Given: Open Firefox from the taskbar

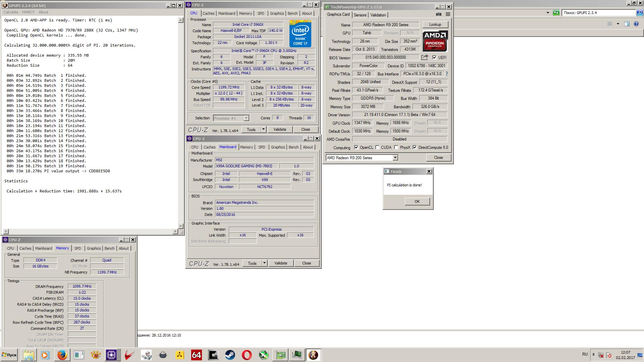Looking at the screenshot, I should pos(62,355).
